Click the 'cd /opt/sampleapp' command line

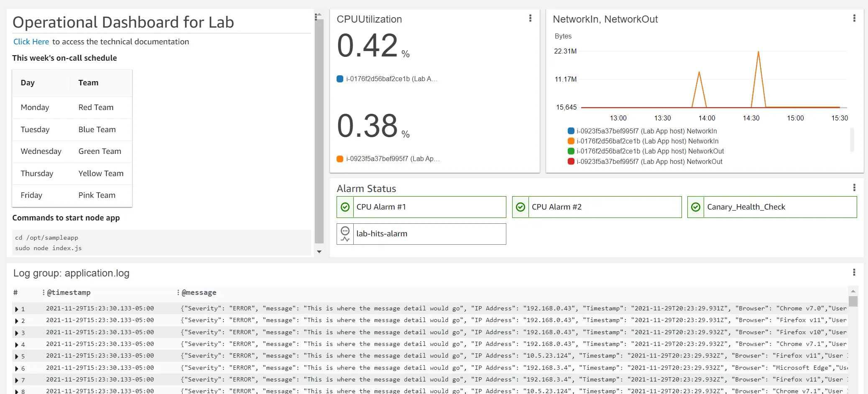46,238
